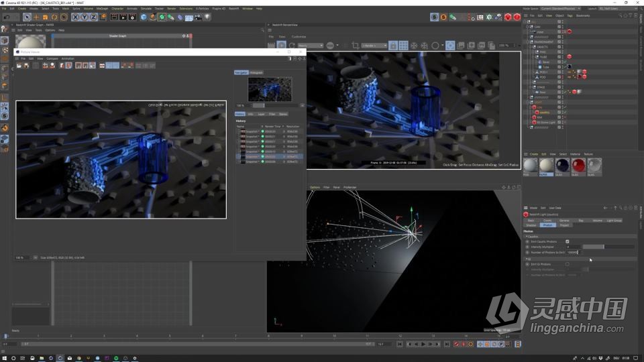
Task: Toggle the Y axis lock
Action: tap(85, 17)
